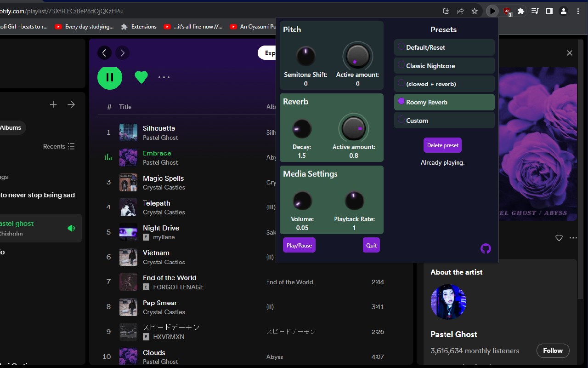Click the Playback Rate knob

(x=354, y=201)
